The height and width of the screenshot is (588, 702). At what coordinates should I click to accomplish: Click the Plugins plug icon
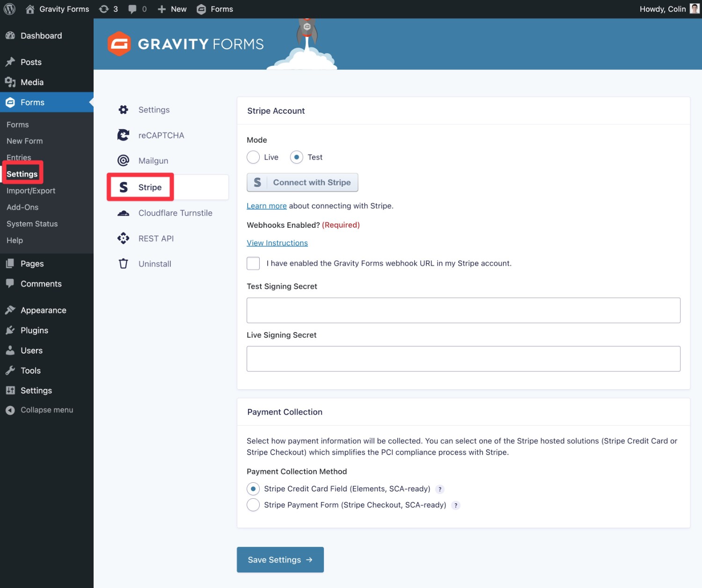point(10,330)
